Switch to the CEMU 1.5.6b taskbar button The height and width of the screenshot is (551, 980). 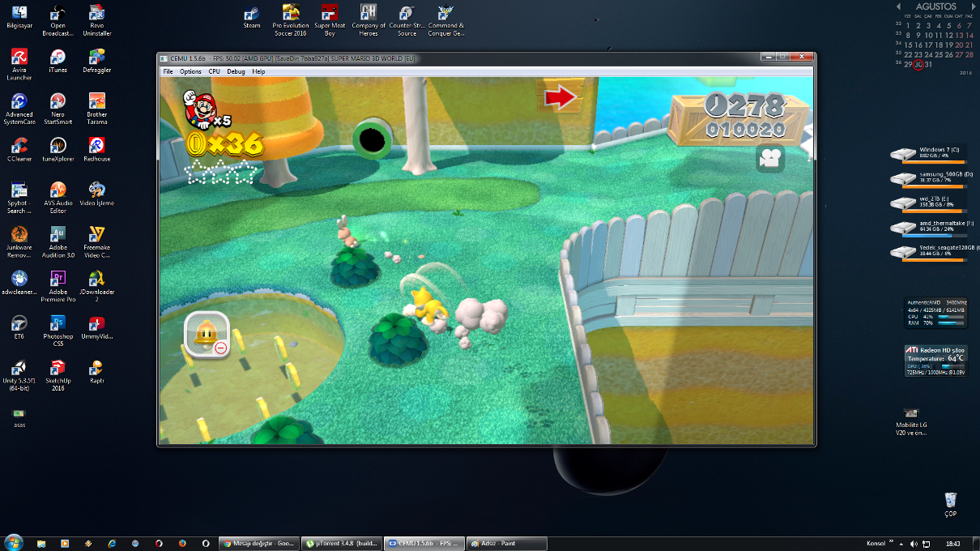(424, 544)
